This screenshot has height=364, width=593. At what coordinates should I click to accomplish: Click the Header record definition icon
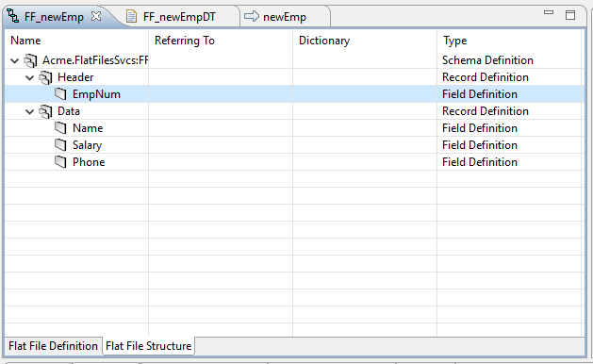coord(45,77)
